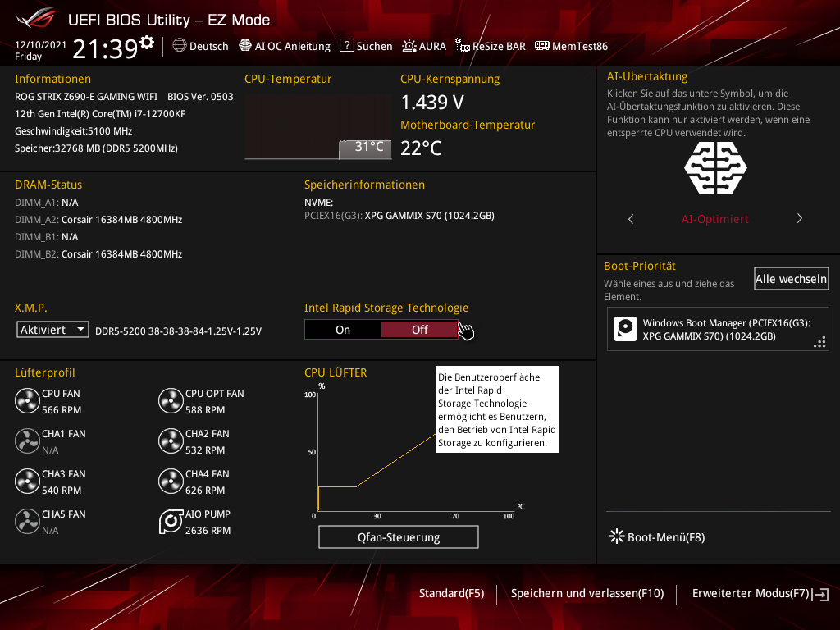Screen dimensions: 840x630
Task: Click the right chevron under AI-Übertaktung
Action: click(799, 219)
